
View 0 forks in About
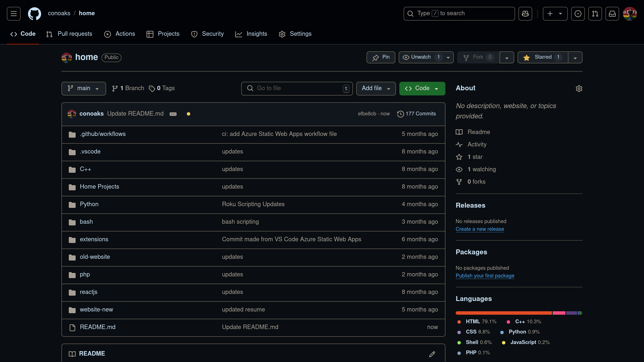[x=470, y=182]
